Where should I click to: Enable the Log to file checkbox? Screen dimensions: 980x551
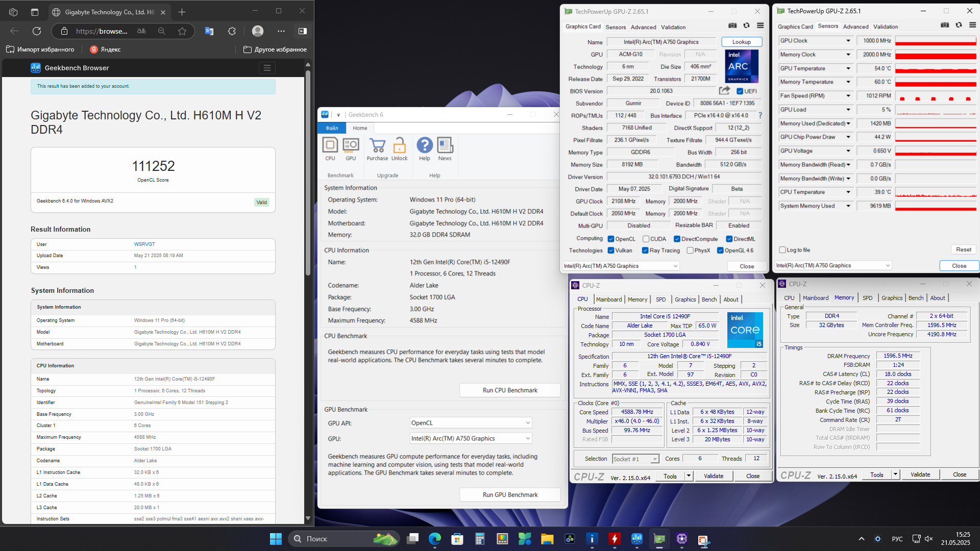pyautogui.click(x=782, y=250)
